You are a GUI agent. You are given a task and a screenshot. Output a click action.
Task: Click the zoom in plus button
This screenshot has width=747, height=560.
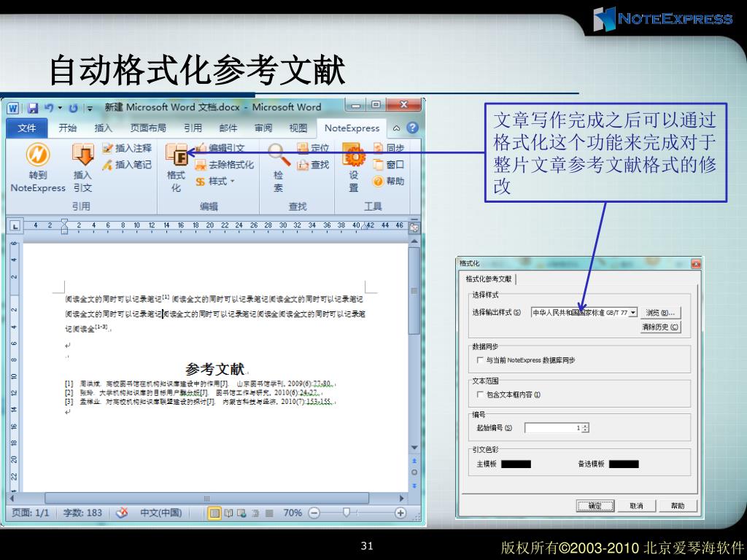pyautogui.click(x=400, y=513)
